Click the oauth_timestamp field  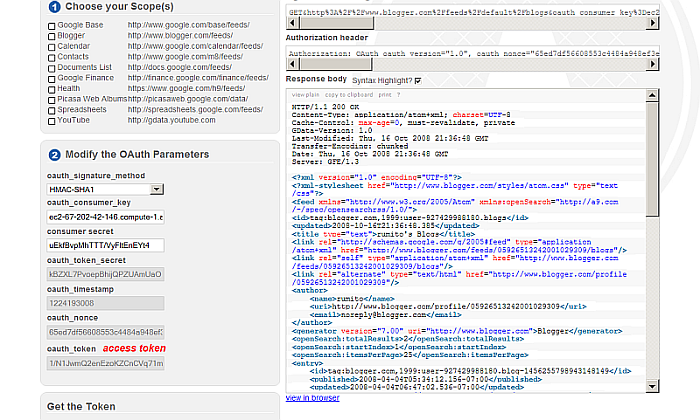pyautogui.click(x=105, y=303)
